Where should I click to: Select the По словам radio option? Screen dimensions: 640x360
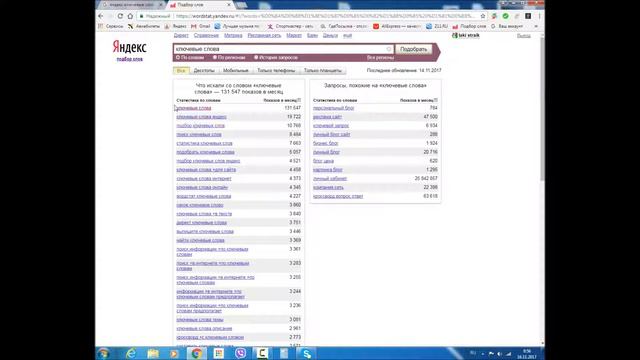[x=190, y=58]
